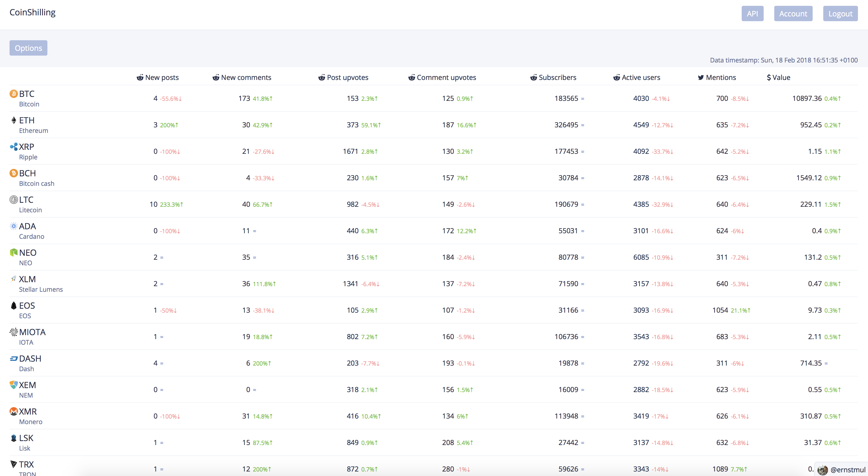The width and height of the screenshot is (868, 476).
Task: Click the Monero subtitle text
Action: [x=31, y=422]
